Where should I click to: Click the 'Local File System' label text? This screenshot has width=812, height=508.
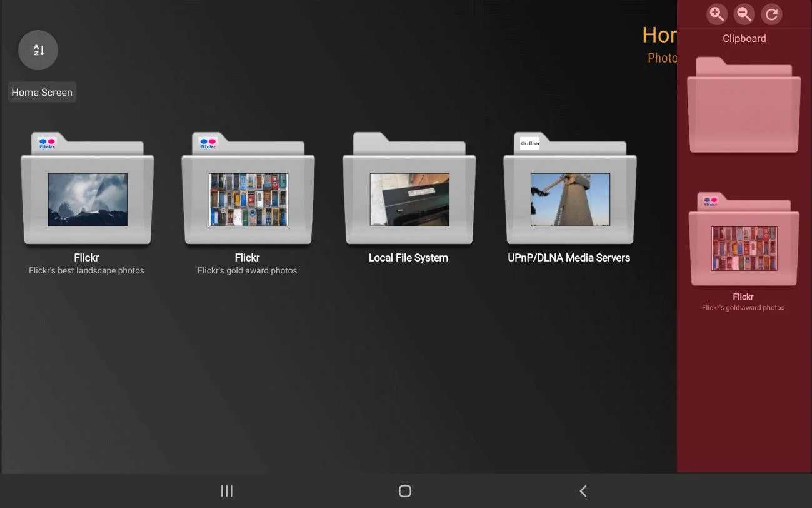tap(408, 257)
